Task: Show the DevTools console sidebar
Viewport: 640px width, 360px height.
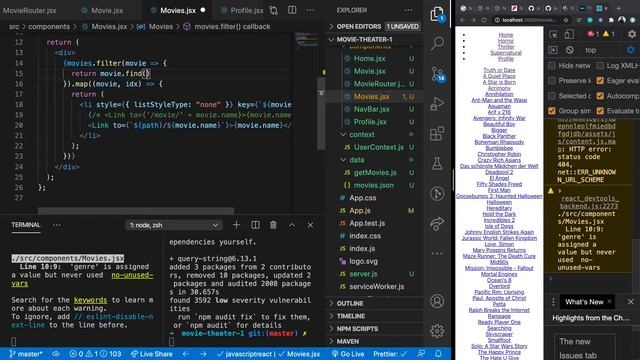Action: [x=553, y=50]
